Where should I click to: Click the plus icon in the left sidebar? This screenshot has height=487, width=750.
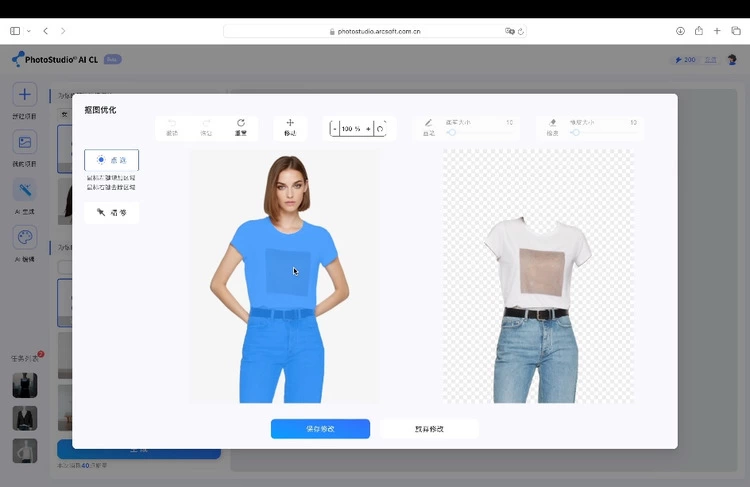[25, 95]
